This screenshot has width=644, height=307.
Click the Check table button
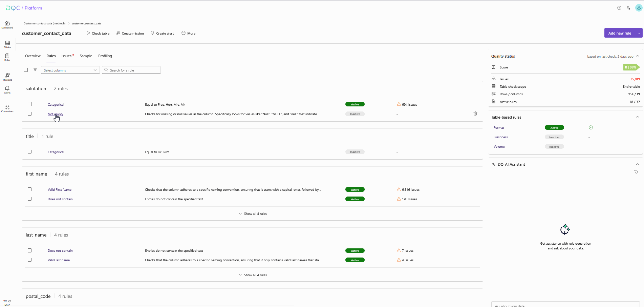pyautogui.click(x=98, y=33)
